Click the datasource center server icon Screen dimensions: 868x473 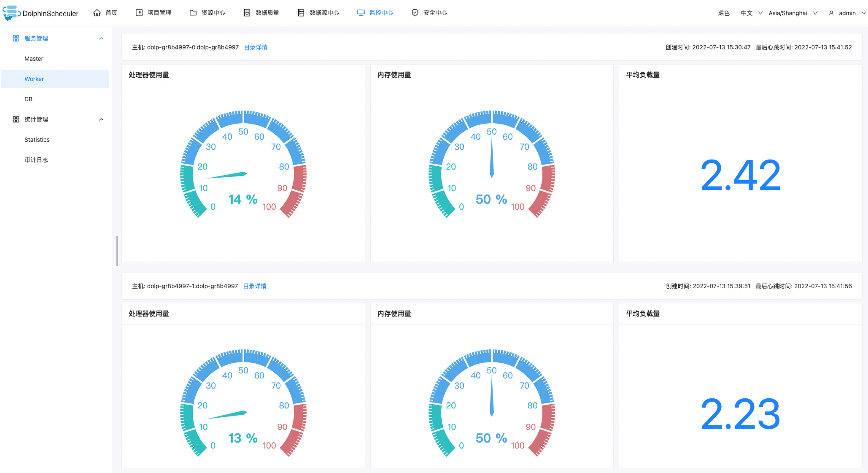(x=301, y=13)
